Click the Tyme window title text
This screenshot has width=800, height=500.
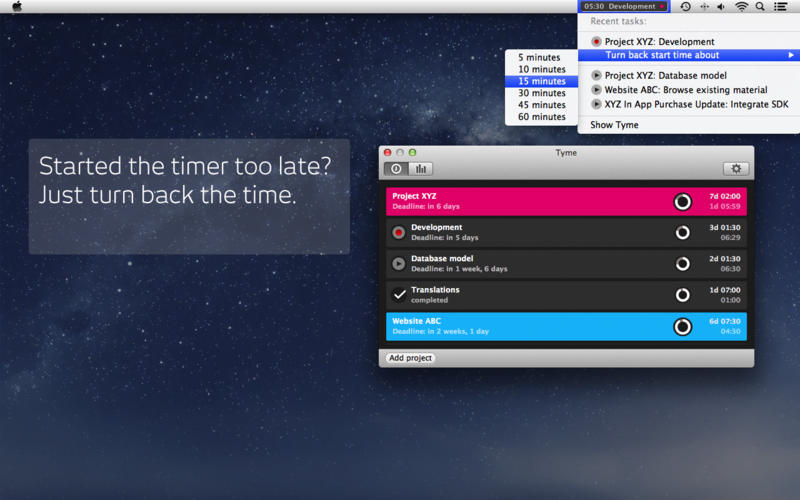click(x=566, y=153)
